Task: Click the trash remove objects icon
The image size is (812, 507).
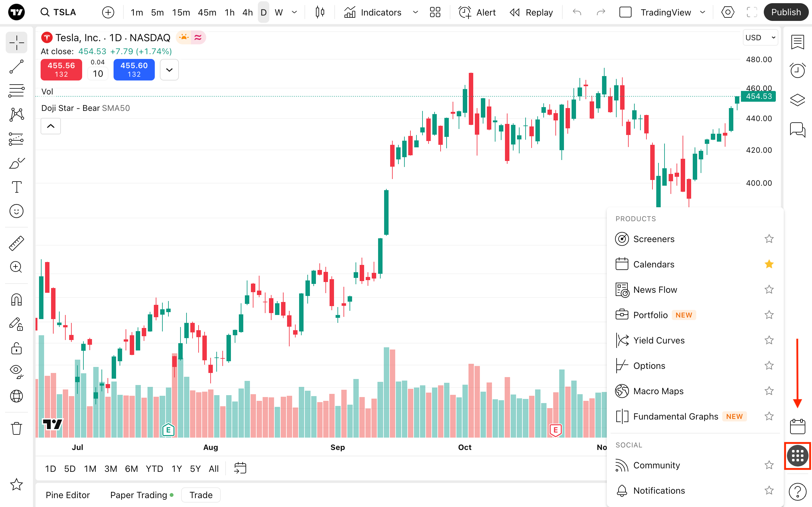Action: point(16,428)
